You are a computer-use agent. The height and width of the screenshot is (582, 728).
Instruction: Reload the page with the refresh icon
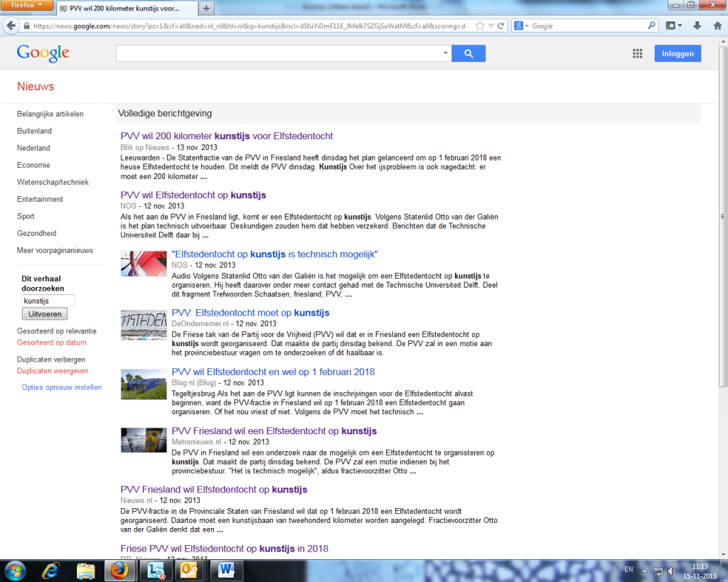(x=500, y=26)
